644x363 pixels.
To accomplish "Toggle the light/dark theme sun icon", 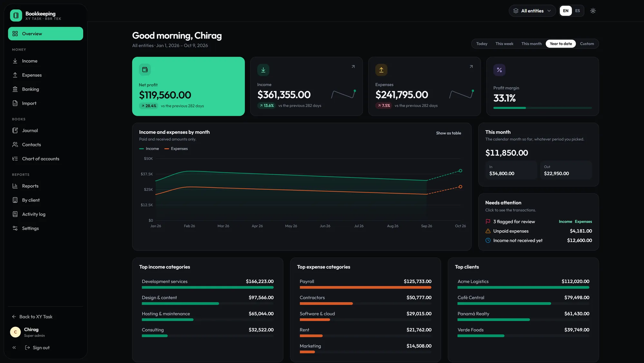I will (x=593, y=11).
